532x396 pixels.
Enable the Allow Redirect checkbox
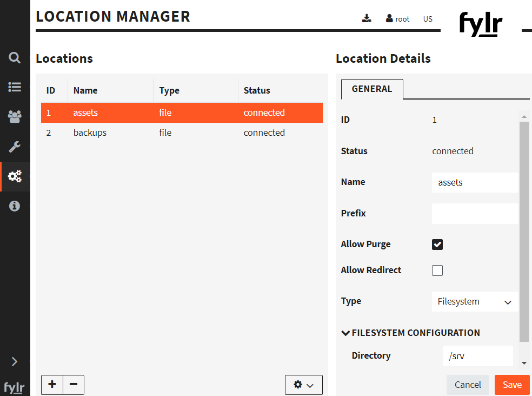tap(437, 270)
